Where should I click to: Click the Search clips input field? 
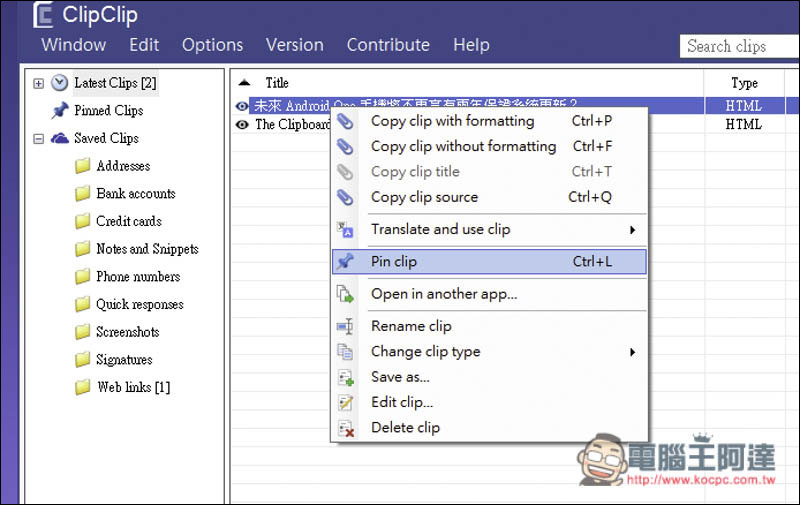coord(740,46)
